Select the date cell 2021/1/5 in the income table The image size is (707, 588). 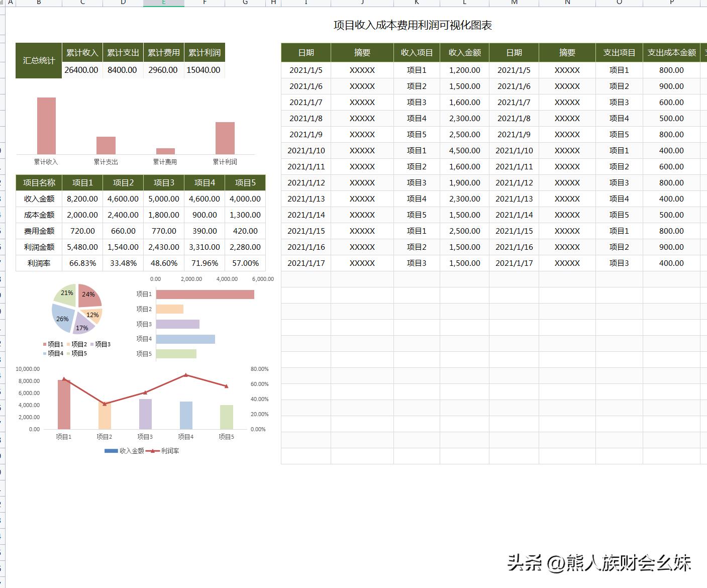pyautogui.click(x=306, y=70)
